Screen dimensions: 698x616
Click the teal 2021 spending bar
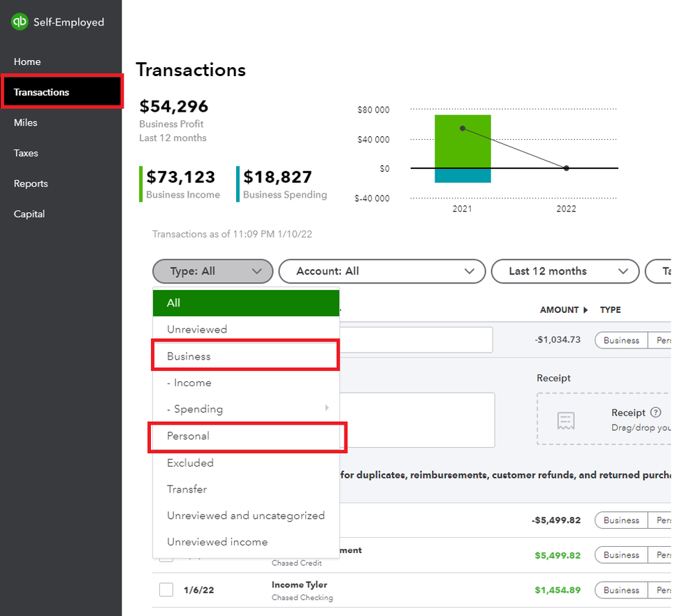(x=463, y=175)
